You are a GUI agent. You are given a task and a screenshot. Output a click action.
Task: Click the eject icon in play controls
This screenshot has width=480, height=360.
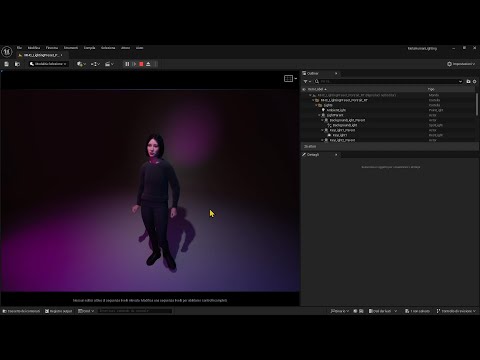148,64
